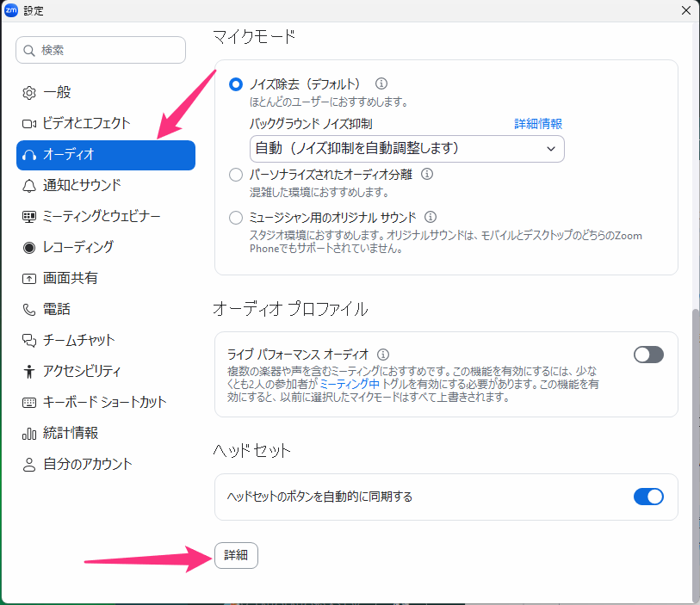Select パーソナライズされたオーディオ分離 radio option
The width and height of the screenshot is (700, 605).
coord(236,175)
